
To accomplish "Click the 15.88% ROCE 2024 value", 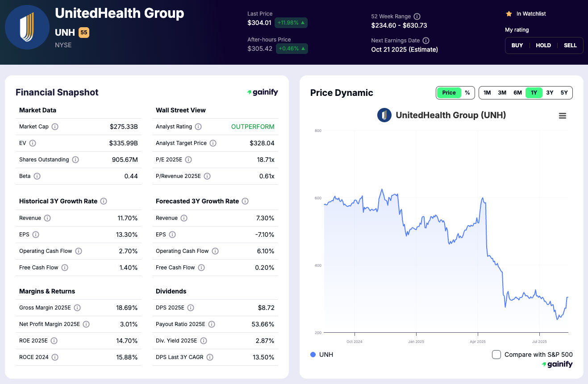I will [127, 357].
